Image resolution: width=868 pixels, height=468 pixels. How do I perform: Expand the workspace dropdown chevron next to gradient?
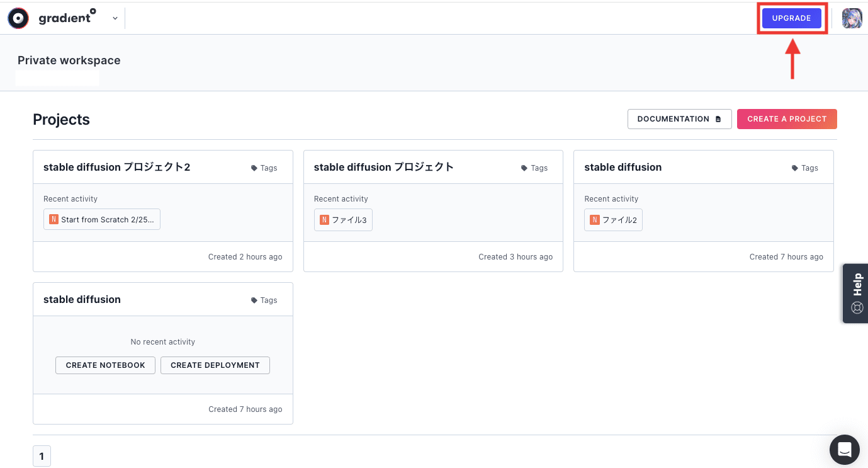coord(115,18)
